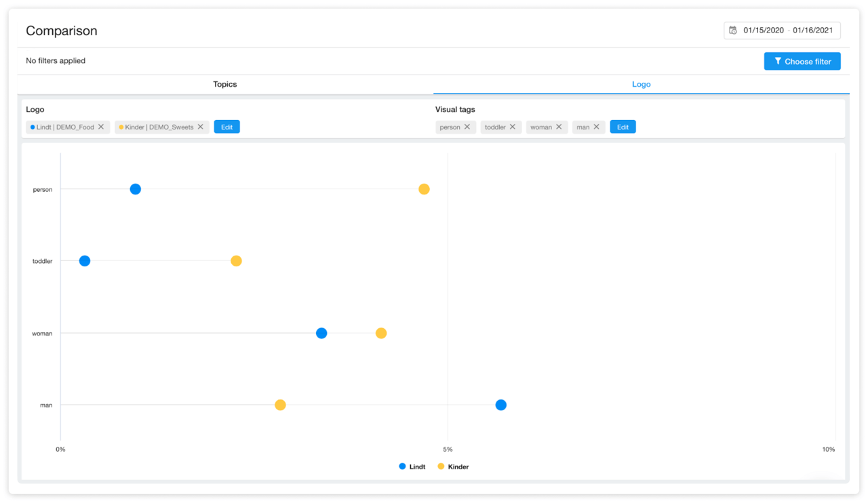
Task: Click the yellow Kinder dot on person row
Action: click(x=424, y=189)
